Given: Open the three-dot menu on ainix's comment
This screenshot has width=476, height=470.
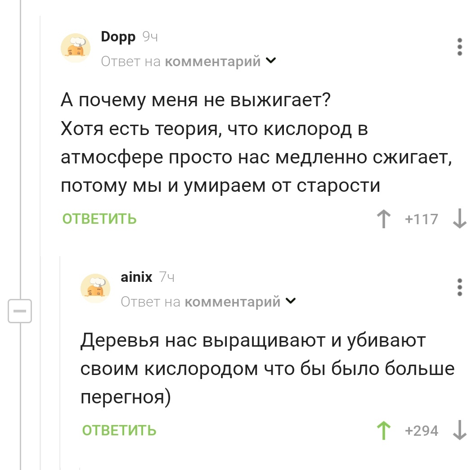Looking at the screenshot, I should [x=459, y=287].
